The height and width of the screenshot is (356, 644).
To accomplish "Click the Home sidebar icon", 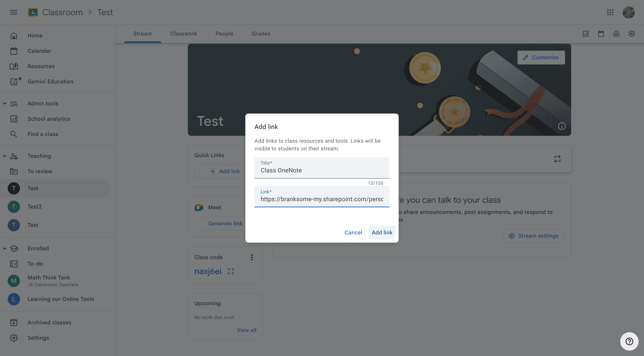I will [14, 35].
